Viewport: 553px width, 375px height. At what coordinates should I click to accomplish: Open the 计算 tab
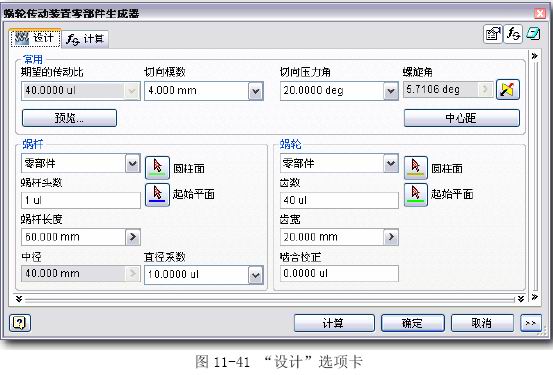pyautogui.click(x=85, y=39)
